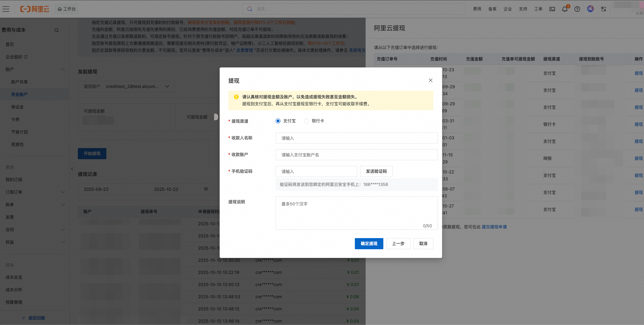This screenshot has height=325, width=644.
Task: Focus the 收款人名称 input
Action: (357, 138)
